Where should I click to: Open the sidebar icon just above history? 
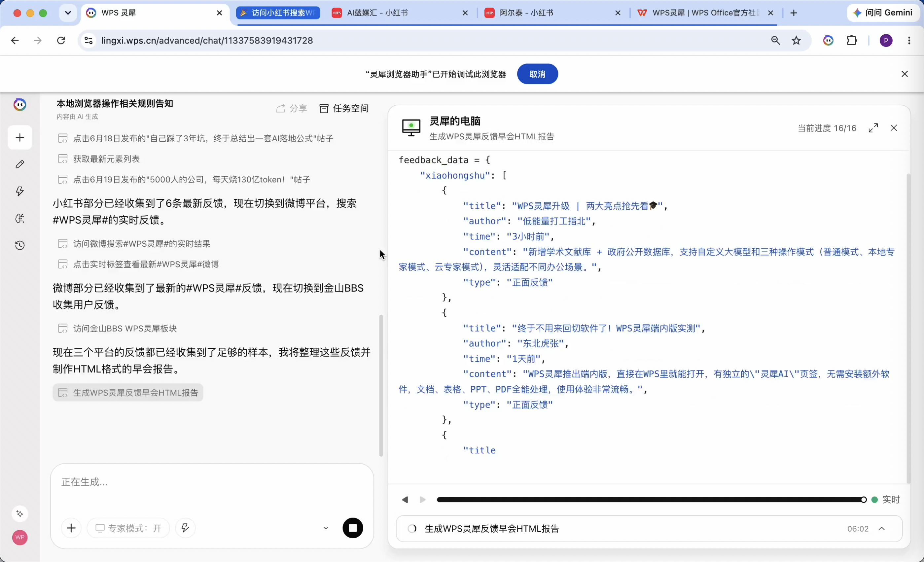click(20, 218)
